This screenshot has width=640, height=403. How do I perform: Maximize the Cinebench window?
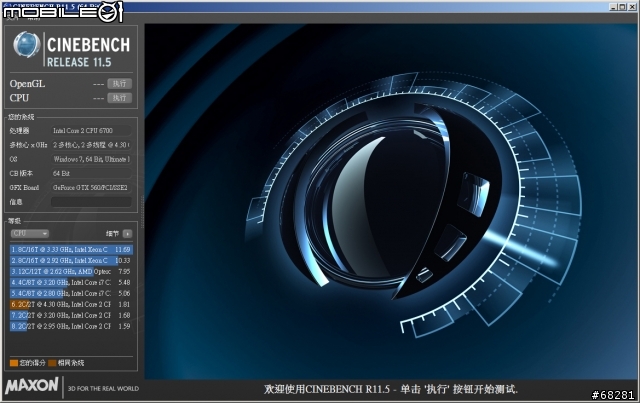tap(622, 7)
